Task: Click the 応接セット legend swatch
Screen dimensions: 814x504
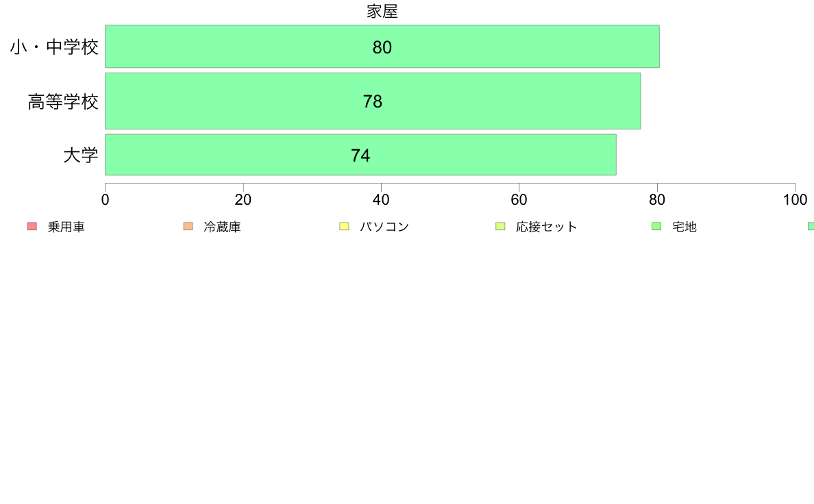Action: 500,226
